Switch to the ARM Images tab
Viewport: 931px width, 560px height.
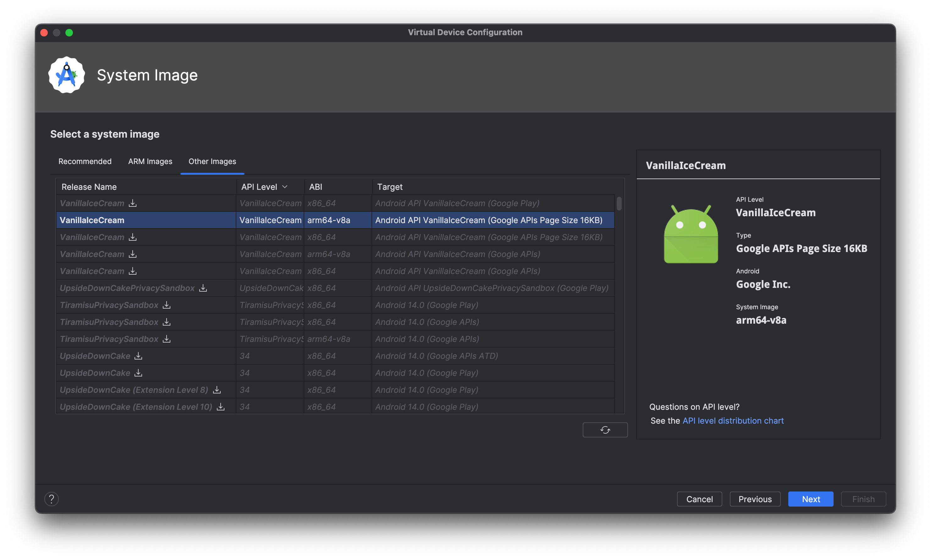point(149,162)
